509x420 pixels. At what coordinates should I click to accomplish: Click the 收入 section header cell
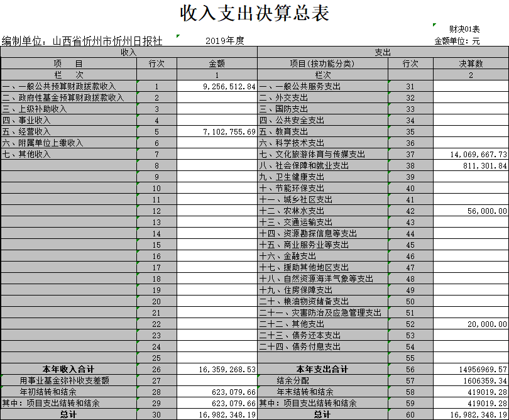(128, 52)
